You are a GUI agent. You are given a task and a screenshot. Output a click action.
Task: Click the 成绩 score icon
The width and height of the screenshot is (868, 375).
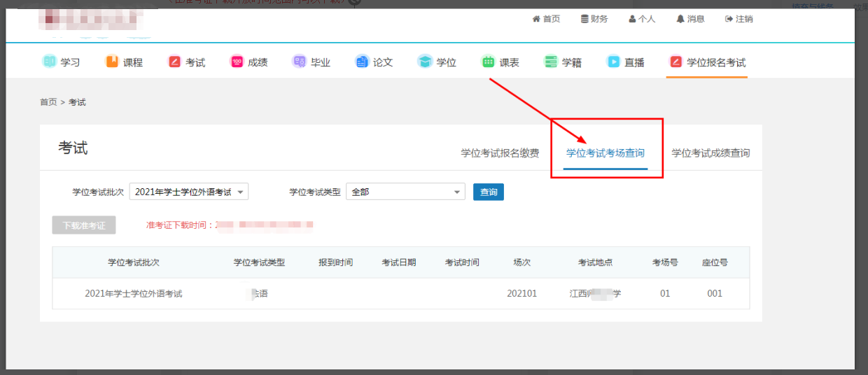coord(237,62)
